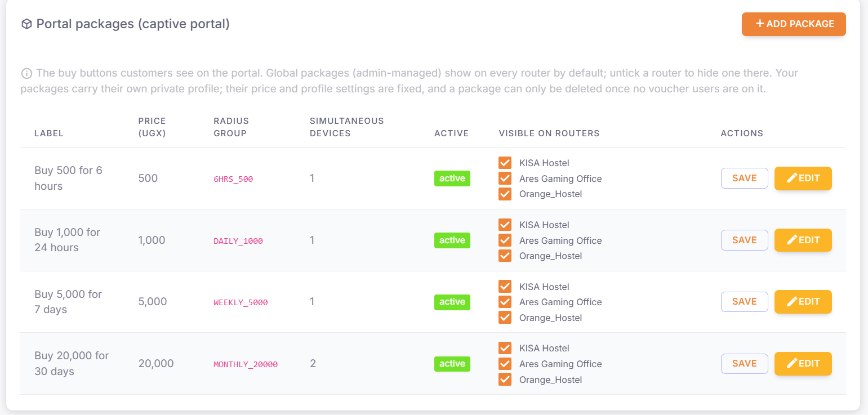Screen dimensions: 868x415
Task: Toggle Orange_Hostel checkbox in 6HRS_500 row
Action: (x=505, y=194)
